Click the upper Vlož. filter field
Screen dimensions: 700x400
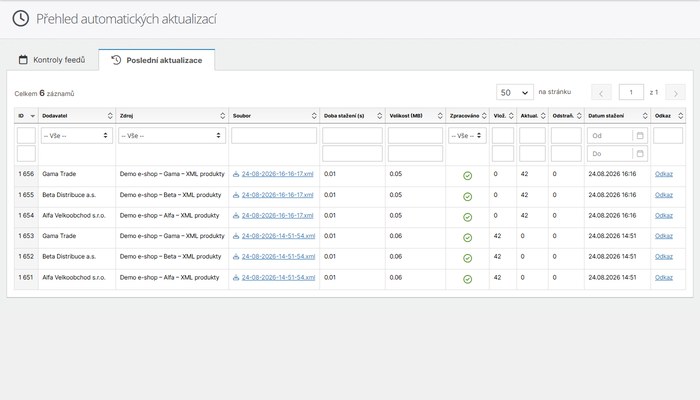coord(503,135)
